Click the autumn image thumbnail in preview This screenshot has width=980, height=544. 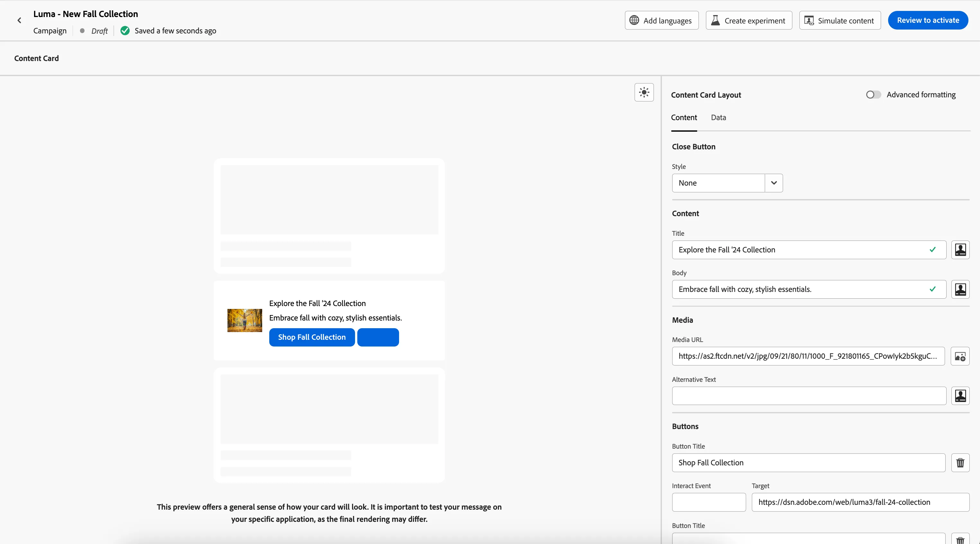(245, 320)
